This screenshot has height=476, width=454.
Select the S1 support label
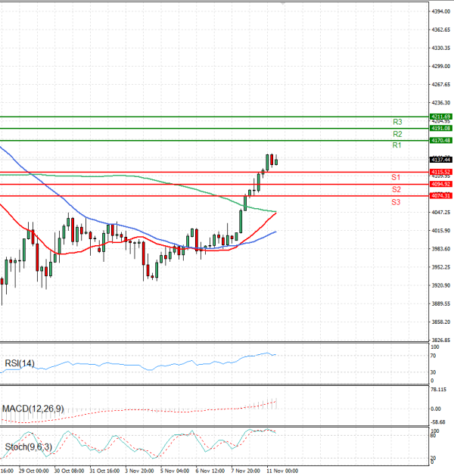(x=396, y=176)
